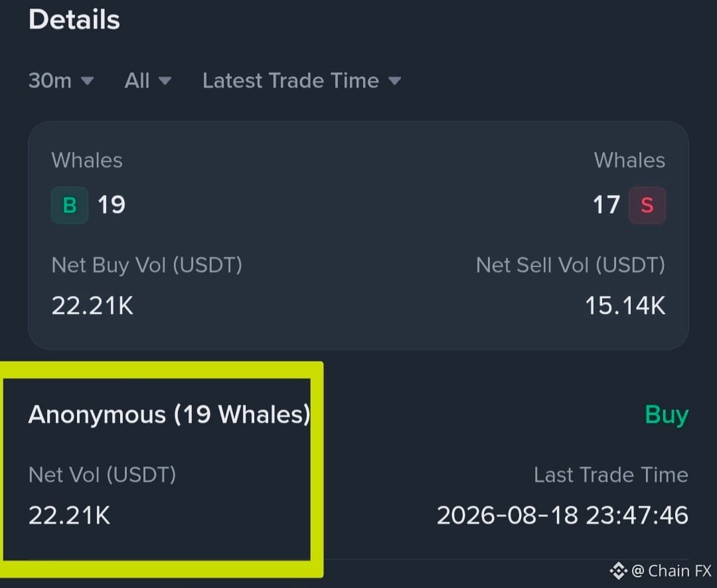Screen dimensions: 717x588
Task: Select the sell-side whales count 17
Action: tap(606, 204)
